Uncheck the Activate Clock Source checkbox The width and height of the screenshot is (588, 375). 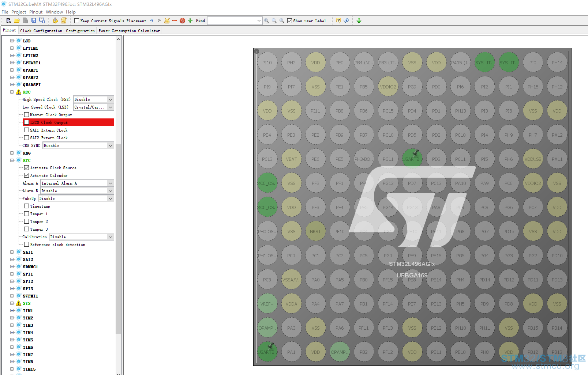pos(26,168)
